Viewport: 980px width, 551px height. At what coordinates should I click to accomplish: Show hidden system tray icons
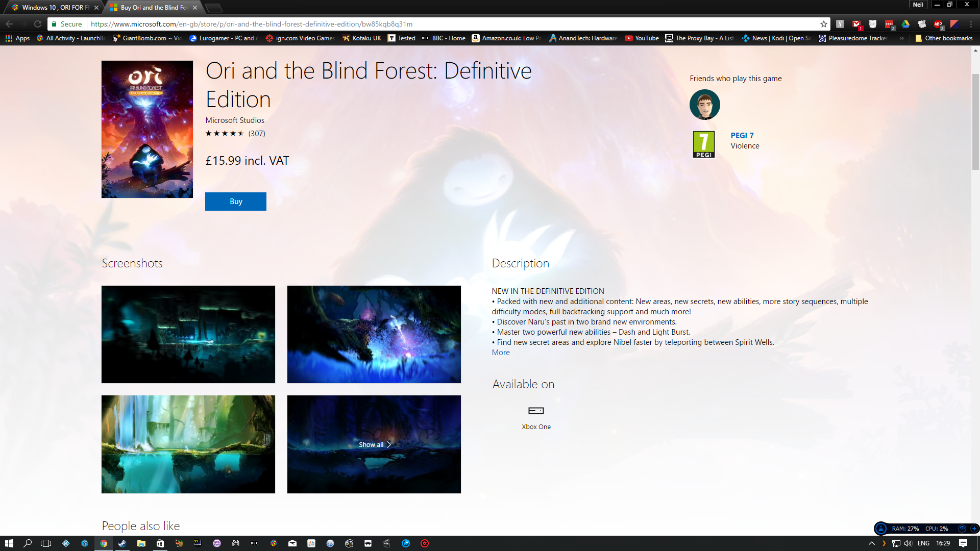click(872, 543)
